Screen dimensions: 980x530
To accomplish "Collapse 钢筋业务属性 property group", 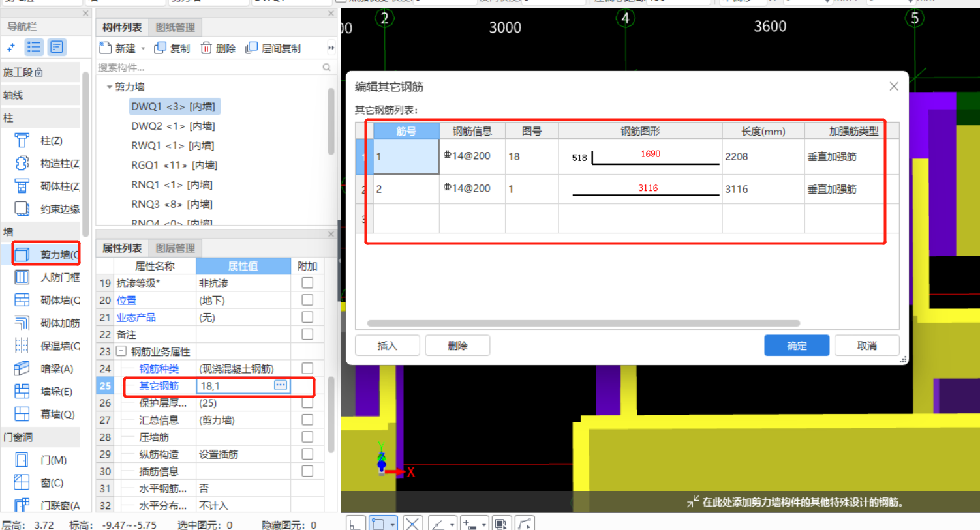I will (121, 351).
